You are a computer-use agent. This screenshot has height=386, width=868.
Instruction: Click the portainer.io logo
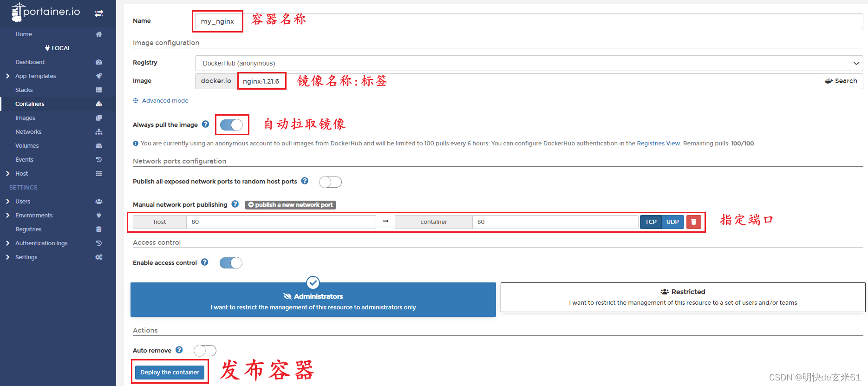click(46, 12)
